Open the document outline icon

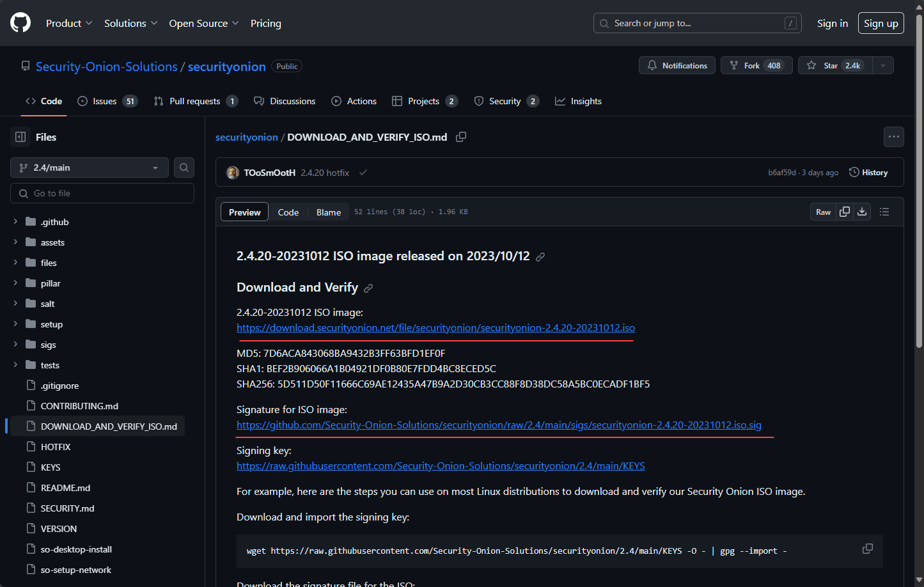[x=884, y=212]
